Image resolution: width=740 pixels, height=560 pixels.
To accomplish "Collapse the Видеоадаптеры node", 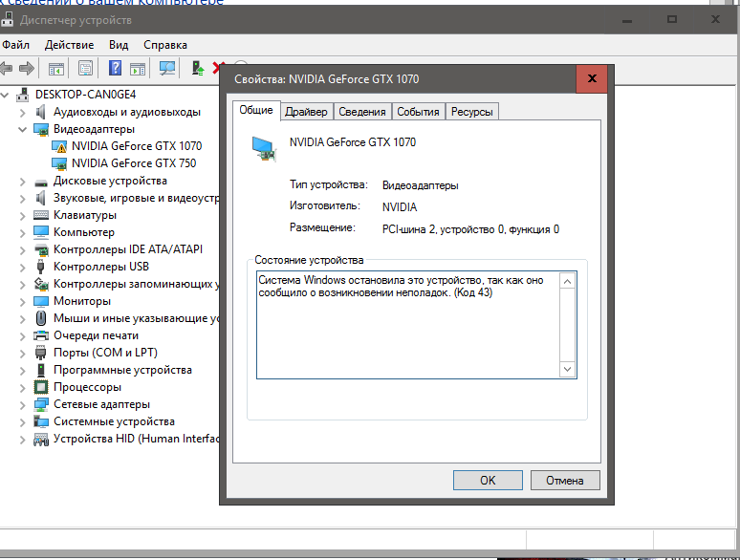I will click(x=22, y=129).
